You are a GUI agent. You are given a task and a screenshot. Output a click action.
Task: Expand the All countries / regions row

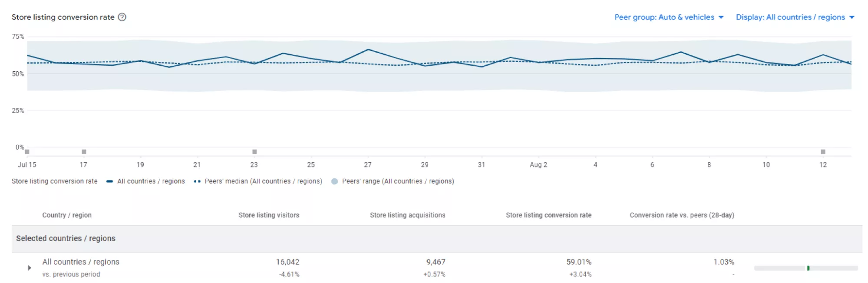(x=29, y=268)
